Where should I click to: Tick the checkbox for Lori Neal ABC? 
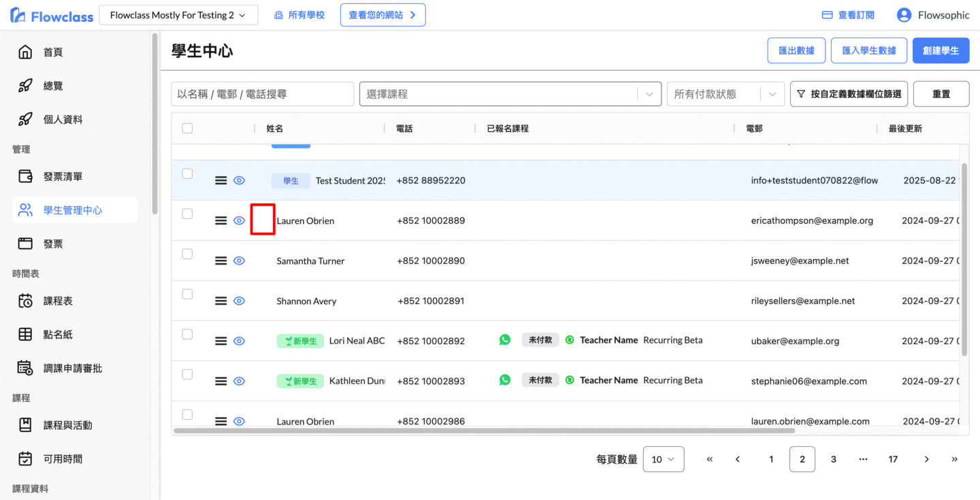(187, 334)
